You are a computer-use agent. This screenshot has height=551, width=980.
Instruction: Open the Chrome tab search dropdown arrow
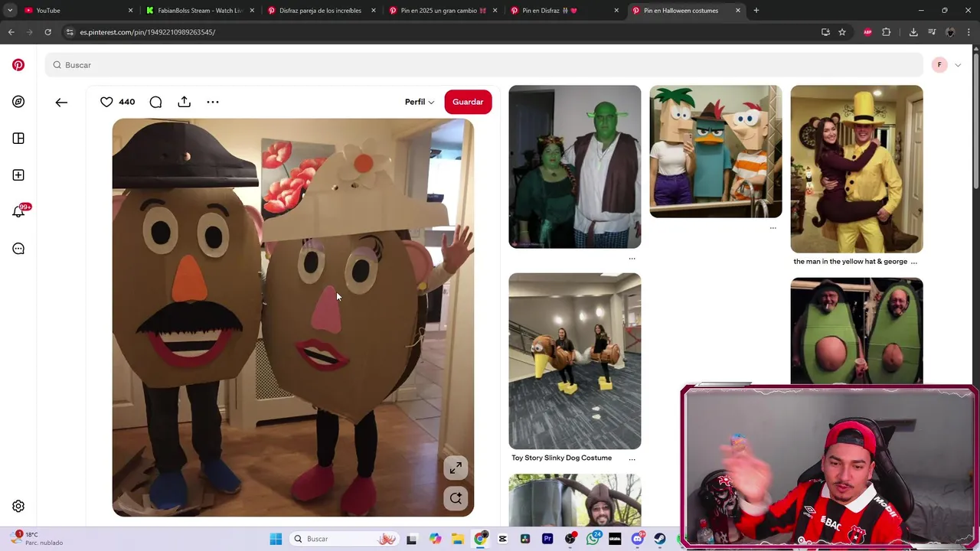[x=10, y=11]
